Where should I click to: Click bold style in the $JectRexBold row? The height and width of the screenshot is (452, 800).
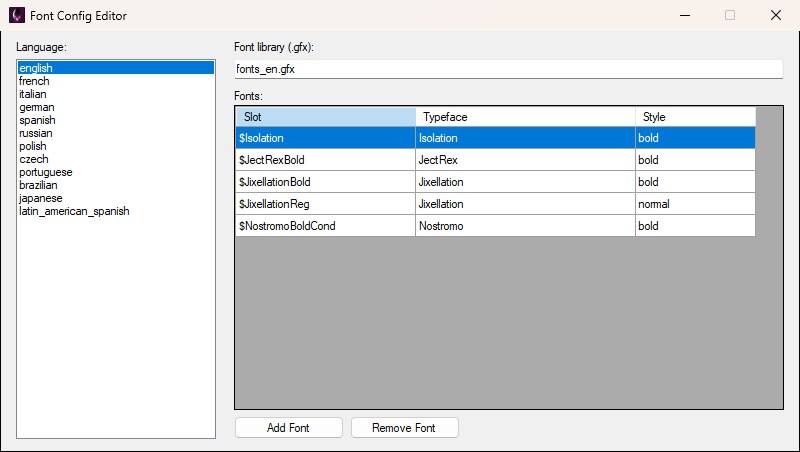695,160
